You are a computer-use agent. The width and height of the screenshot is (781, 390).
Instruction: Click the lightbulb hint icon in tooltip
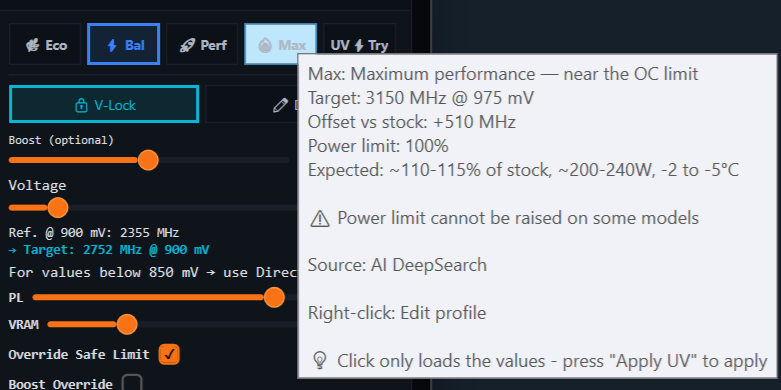pos(320,361)
